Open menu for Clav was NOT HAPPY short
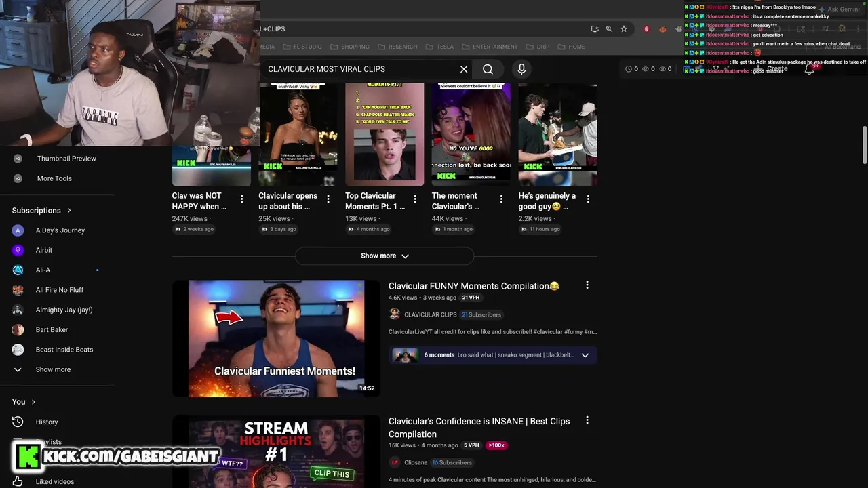 (242, 199)
